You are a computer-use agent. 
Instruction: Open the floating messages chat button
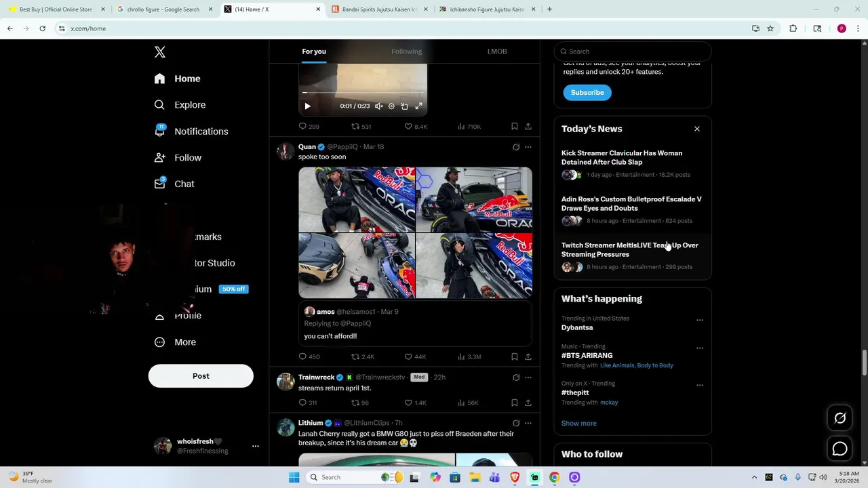pos(840,449)
